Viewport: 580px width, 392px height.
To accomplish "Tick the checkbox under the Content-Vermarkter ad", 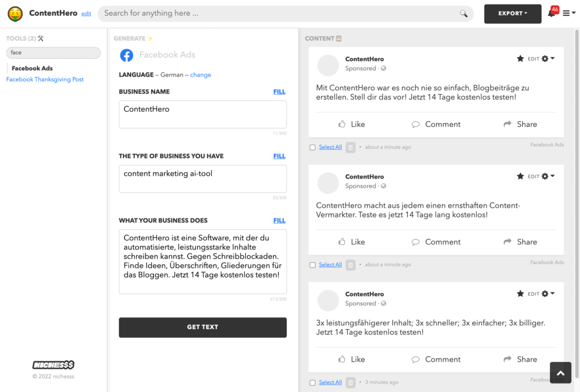I will click(x=313, y=265).
